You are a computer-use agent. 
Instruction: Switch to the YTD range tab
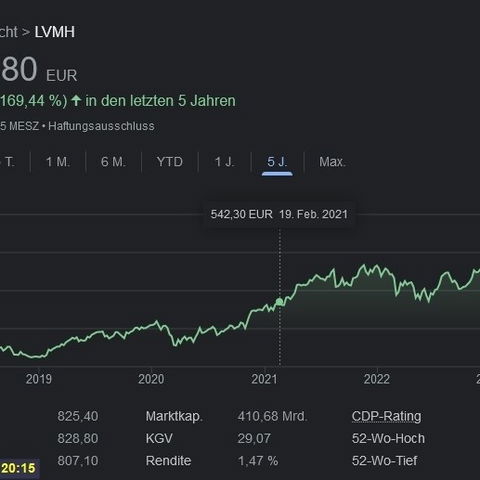pyautogui.click(x=170, y=162)
